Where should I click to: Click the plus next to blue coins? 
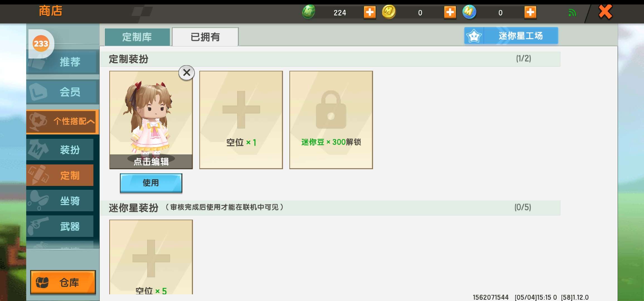[x=530, y=12]
